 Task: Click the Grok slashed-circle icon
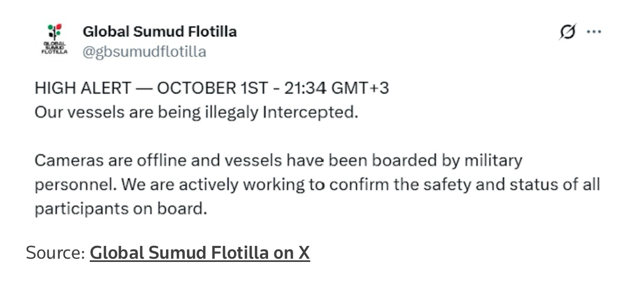(568, 32)
